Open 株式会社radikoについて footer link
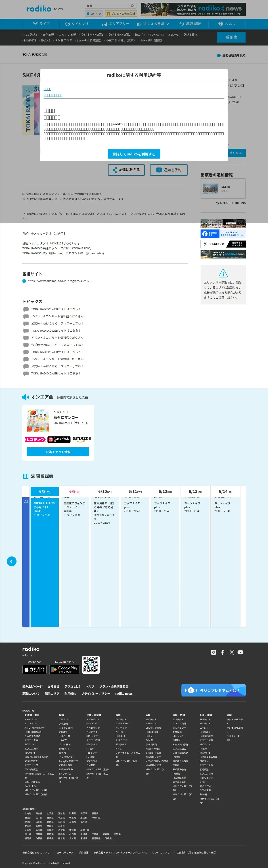268x868 pixels. 36,852
